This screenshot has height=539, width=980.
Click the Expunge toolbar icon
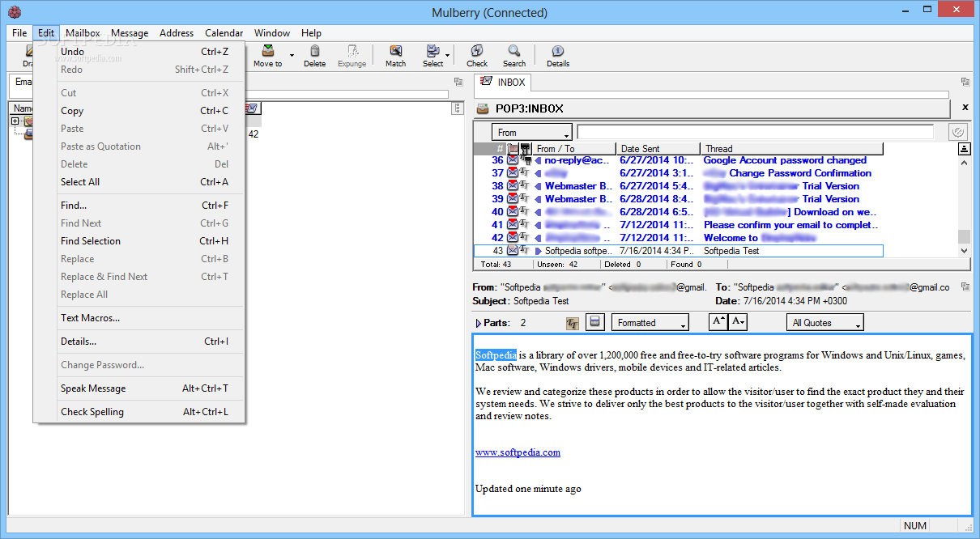click(x=352, y=51)
